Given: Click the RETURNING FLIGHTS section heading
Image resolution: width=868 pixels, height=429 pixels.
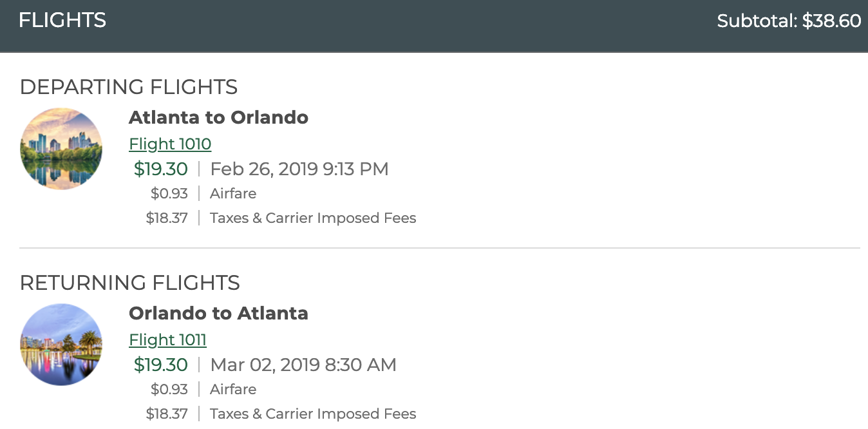Looking at the screenshot, I should coord(130,283).
